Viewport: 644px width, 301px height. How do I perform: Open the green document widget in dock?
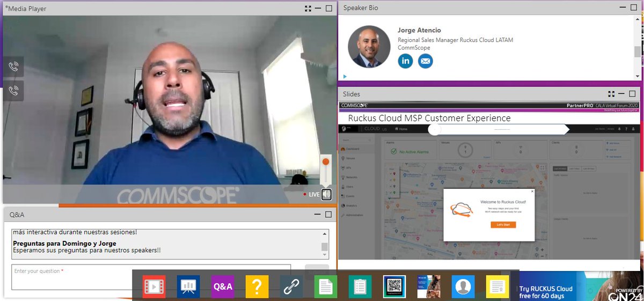tap(326, 287)
